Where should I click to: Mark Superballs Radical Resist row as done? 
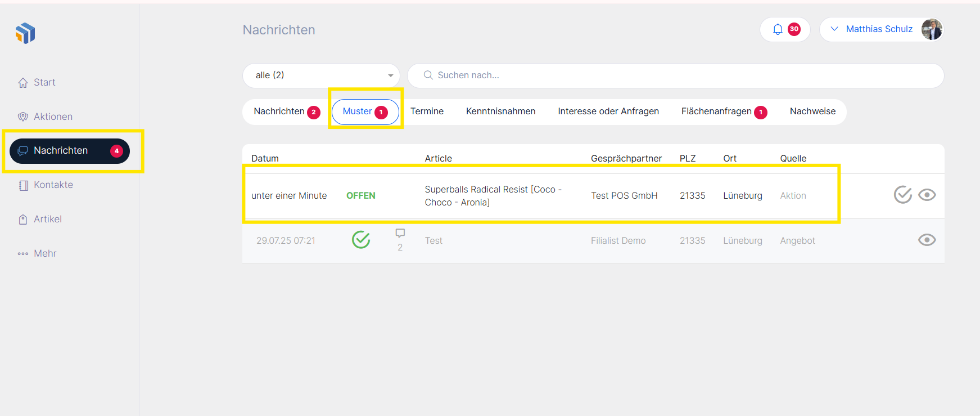click(x=902, y=195)
